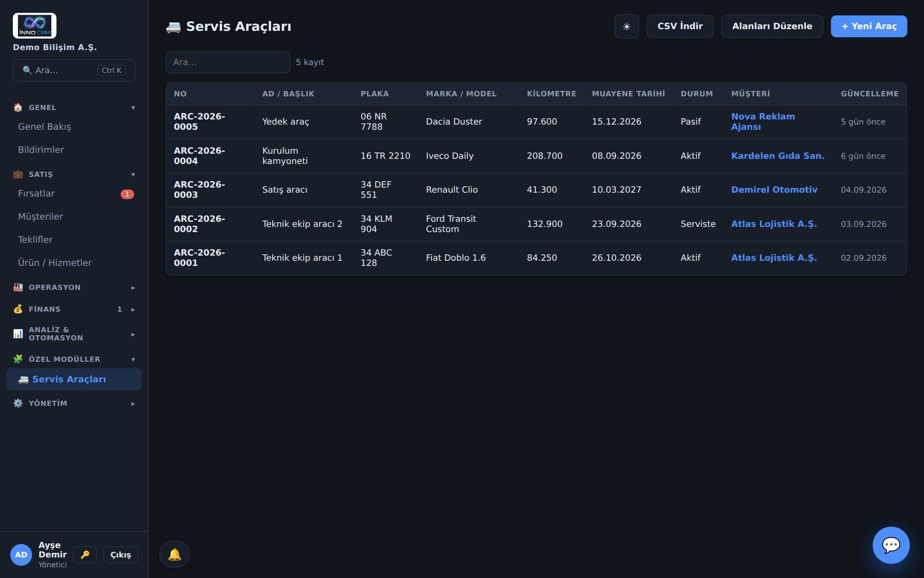Expand the FİNANS section arrow
924x578 pixels.
point(133,310)
